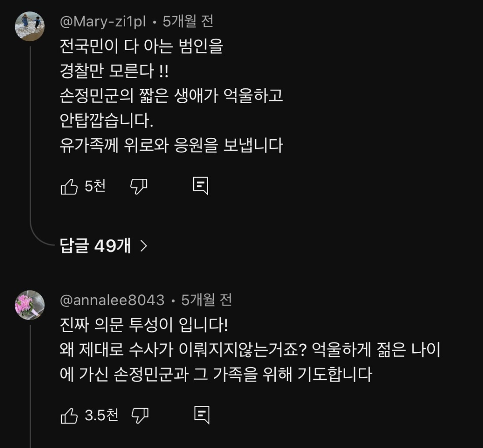Image resolution: width=483 pixels, height=448 pixels.
Task: Like the comment by @annalee8043
Action: (69, 415)
